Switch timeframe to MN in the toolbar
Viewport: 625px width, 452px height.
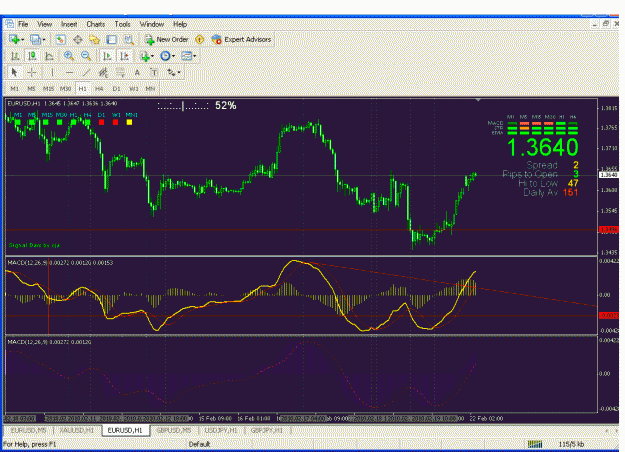(x=150, y=88)
